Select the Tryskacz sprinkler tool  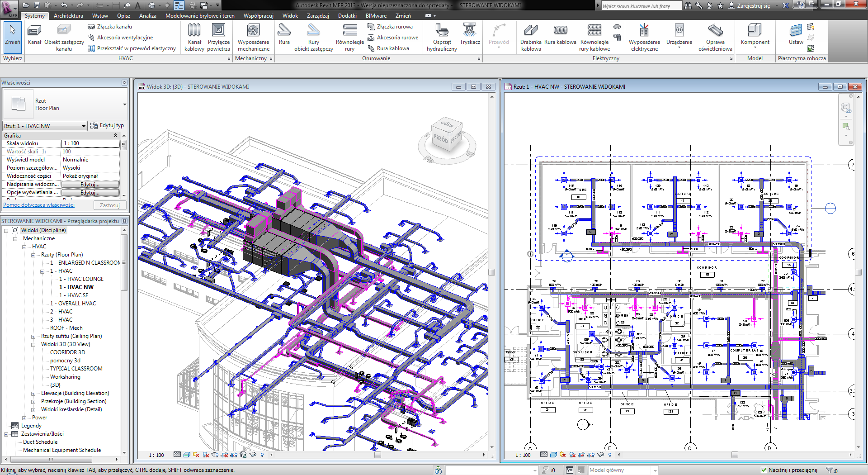click(470, 35)
